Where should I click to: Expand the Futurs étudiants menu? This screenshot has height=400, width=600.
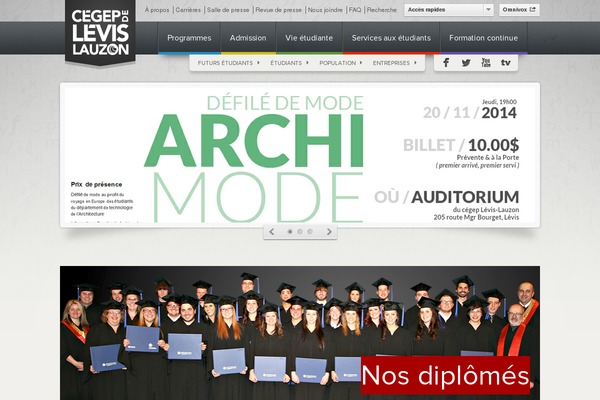coord(228,63)
